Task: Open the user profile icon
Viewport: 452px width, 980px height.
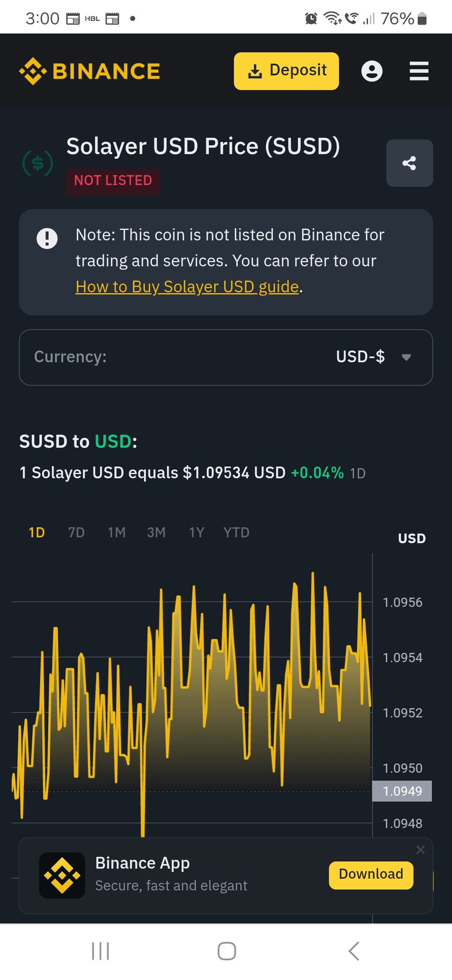Action: click(372, 71)
